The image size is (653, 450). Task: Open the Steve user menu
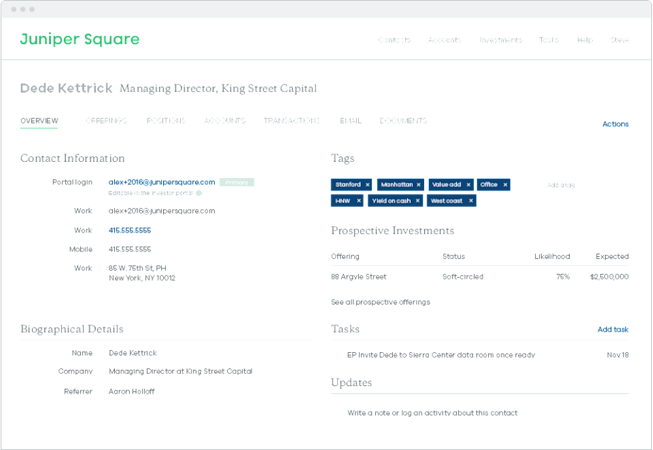pyautogui.click(x=619, y=40)
